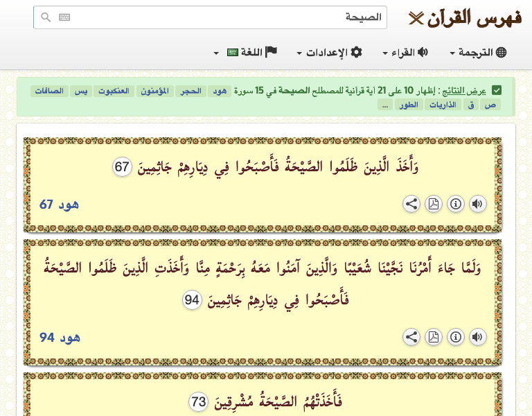The height and width of the screenshot is (416, 532).
Task: Click into the search field containing الصيحة
Action: [x=222, y=17]
